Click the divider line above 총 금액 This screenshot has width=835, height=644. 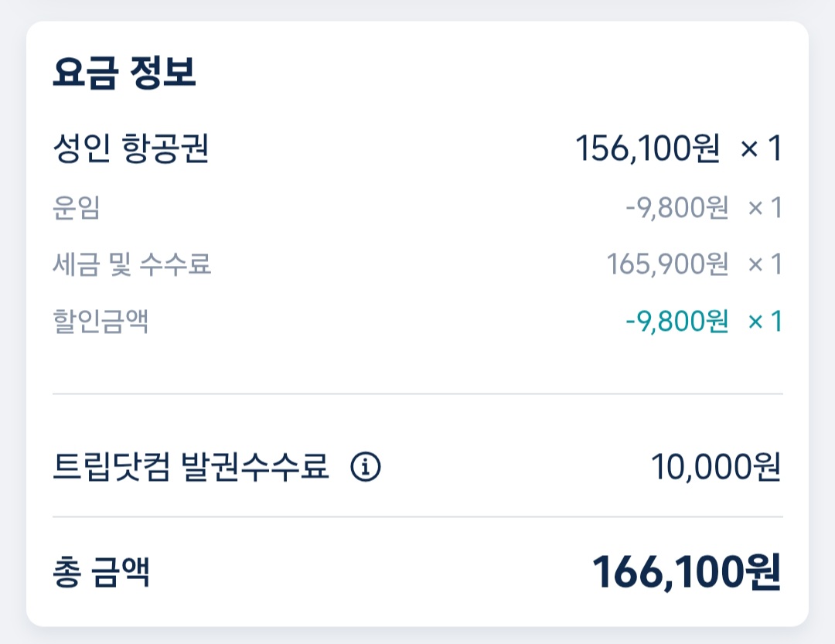point(417,516)
